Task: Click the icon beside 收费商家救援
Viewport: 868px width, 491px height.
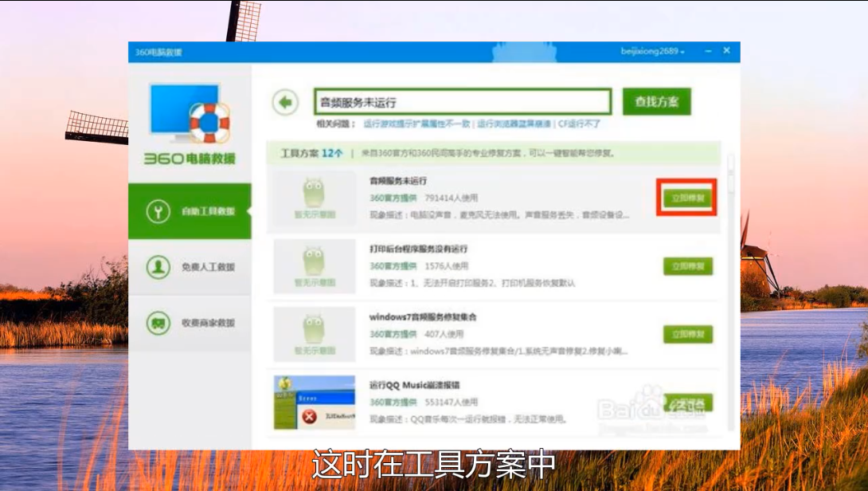Action: click(158, 323)
